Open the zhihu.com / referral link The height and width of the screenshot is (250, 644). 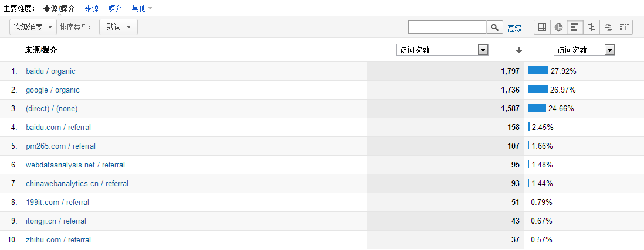point(58,240)
